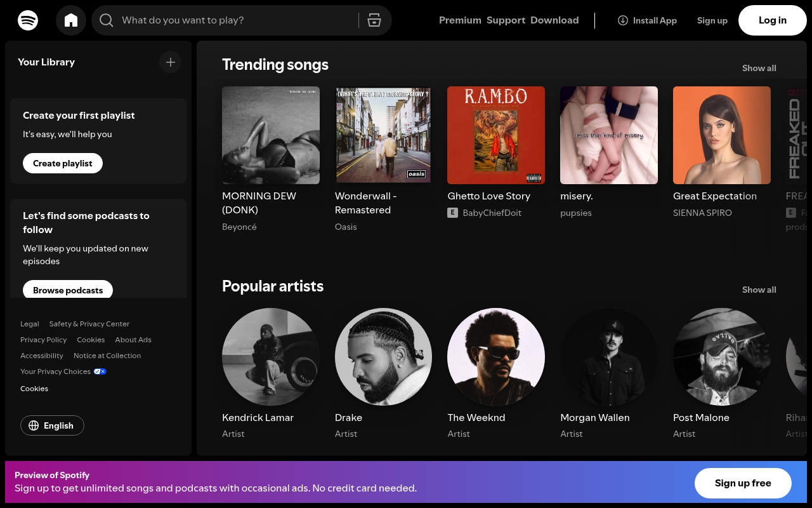Open the Privacy Policy link
The height and width of the screenshot is (508, 812).
[43, 340]
